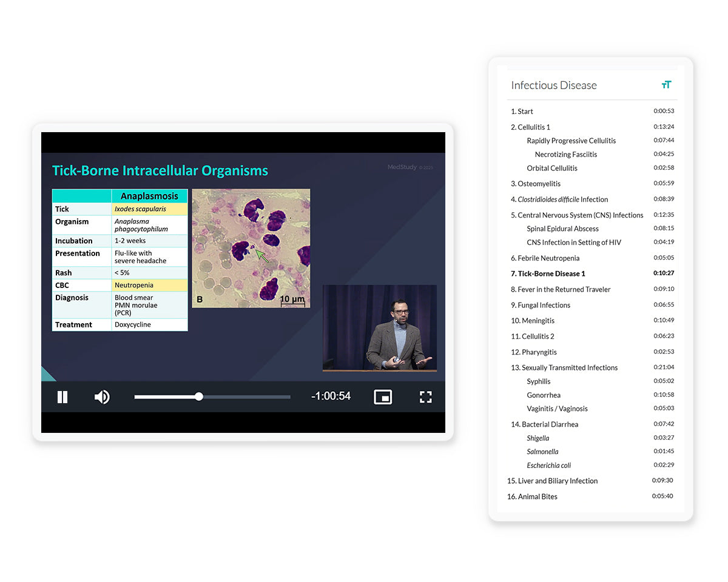Go to Gonorrhea subsection

click(543, 395)
